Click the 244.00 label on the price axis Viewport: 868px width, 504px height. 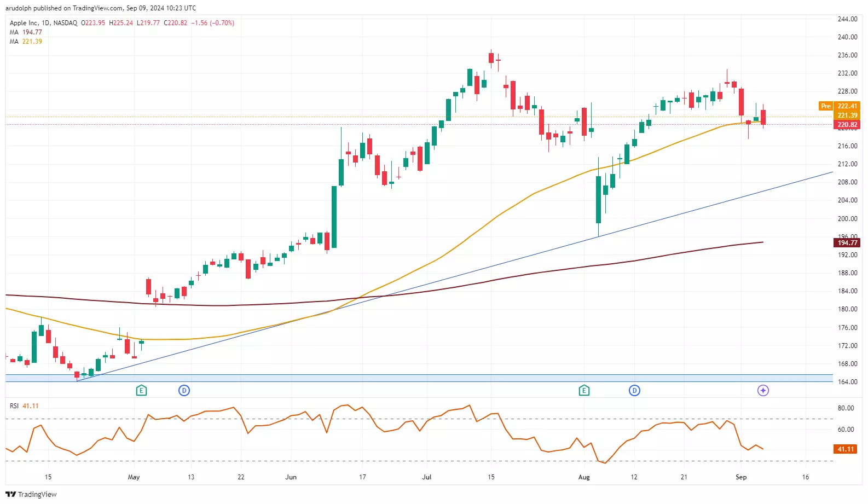click(847, 19)
